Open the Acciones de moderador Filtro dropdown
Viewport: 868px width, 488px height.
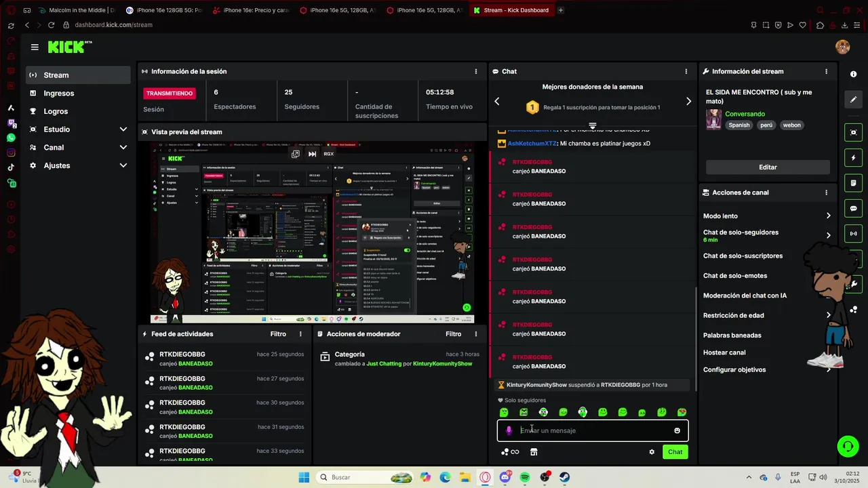click(453, 334)
